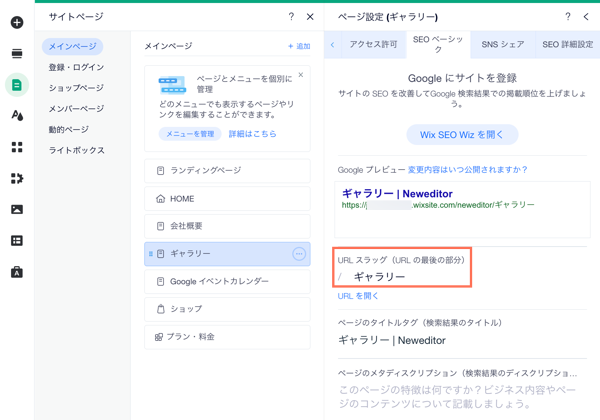Select the ギャラリー page row

coord(227,254)
